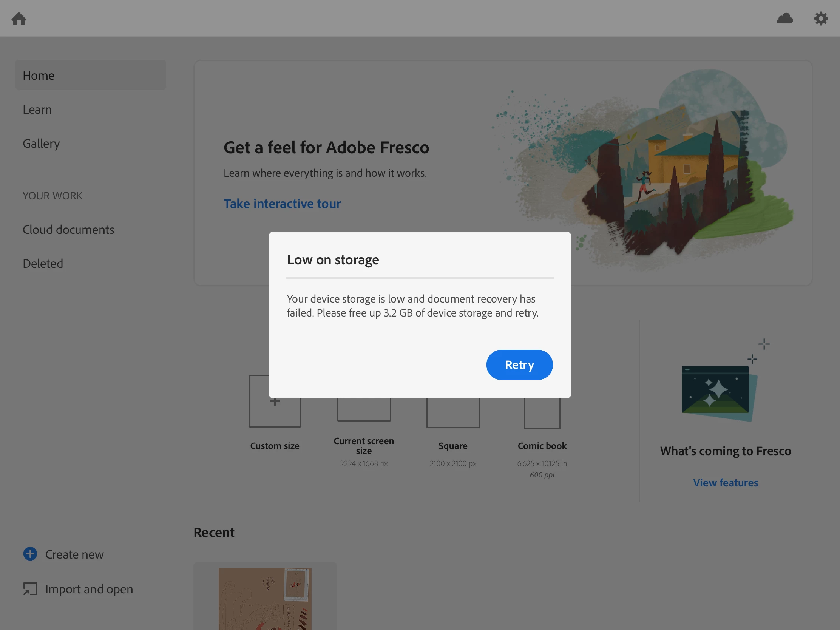Open settings gear icon
This screenshot has height=630, width=840.
click(x=821, y=19)
